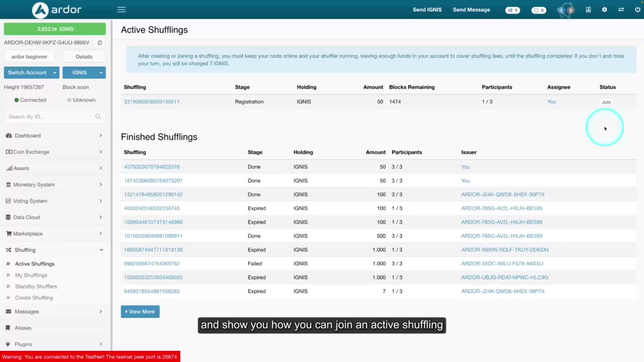This screenshot has width=644, height=362.
Task: Open finished shuffling 13214764958261290142
Action: click(x=153, y=195)
